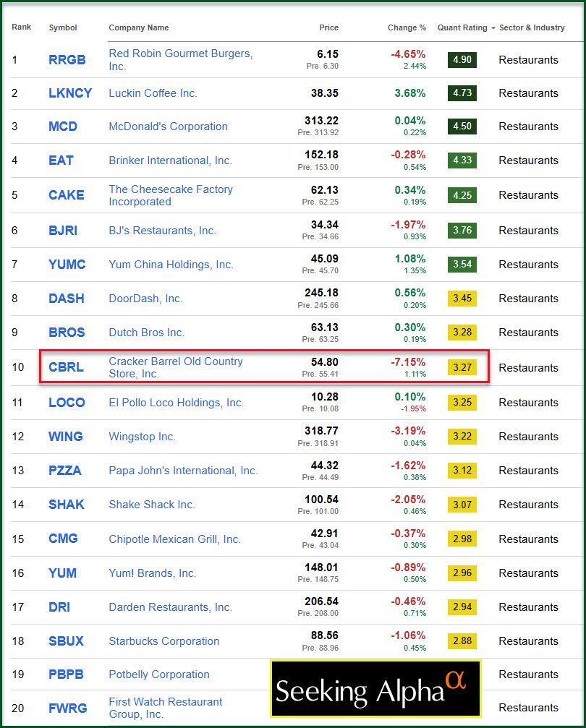Viewport: 586px width, 728px height.
Task: Select the SBUX ticker symbol
Action: tap(66, 641)
